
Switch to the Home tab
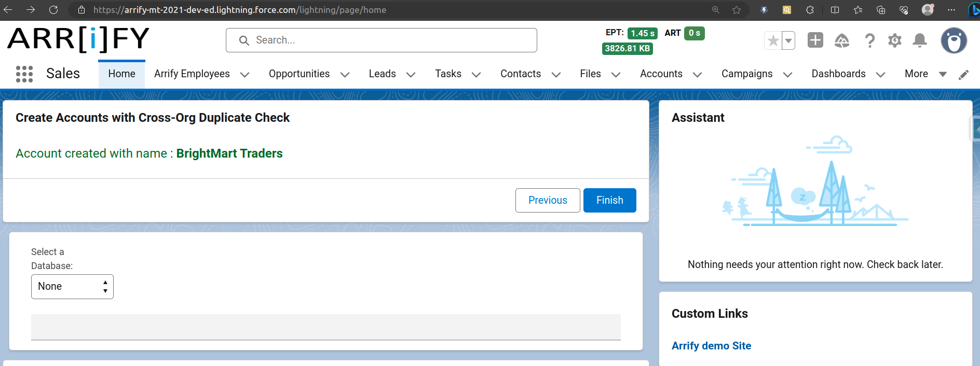pos(121,74)
